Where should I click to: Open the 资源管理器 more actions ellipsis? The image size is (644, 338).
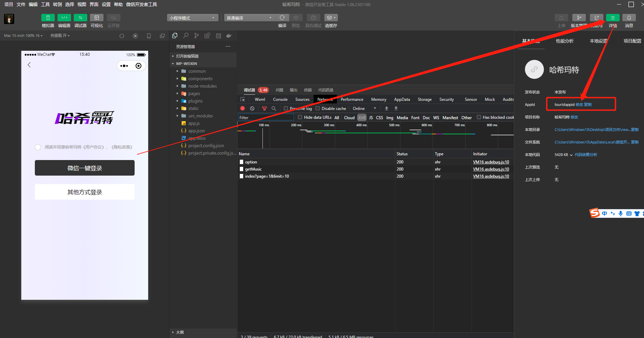point(228,46)
